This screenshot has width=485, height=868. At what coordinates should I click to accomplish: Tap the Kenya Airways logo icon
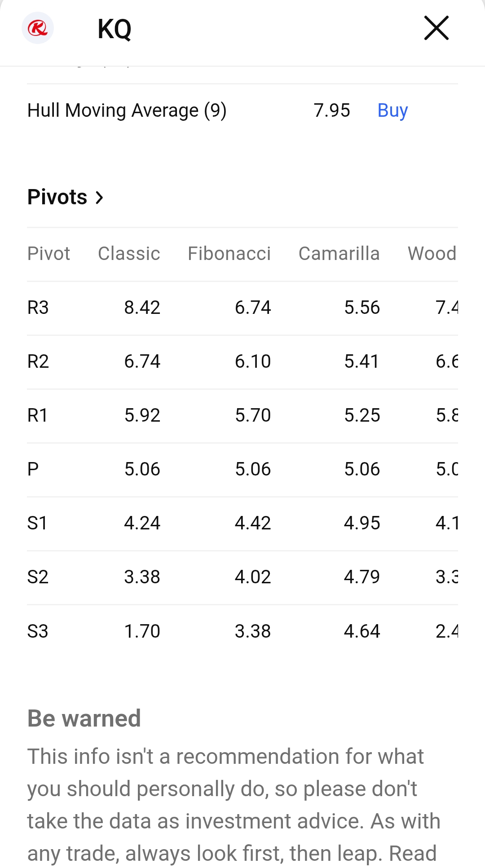pyautogui.click(x=38, y=28)
